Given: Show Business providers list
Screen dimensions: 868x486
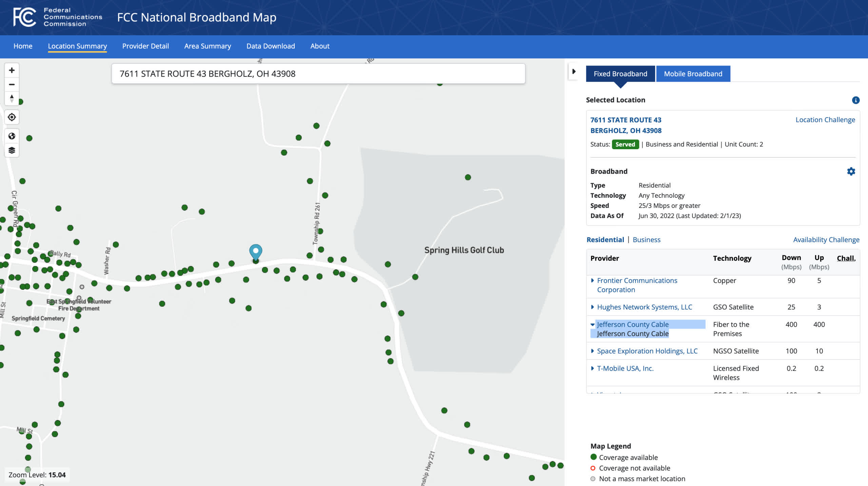Looking at the screenshot, I should click(x=647, y=240).
